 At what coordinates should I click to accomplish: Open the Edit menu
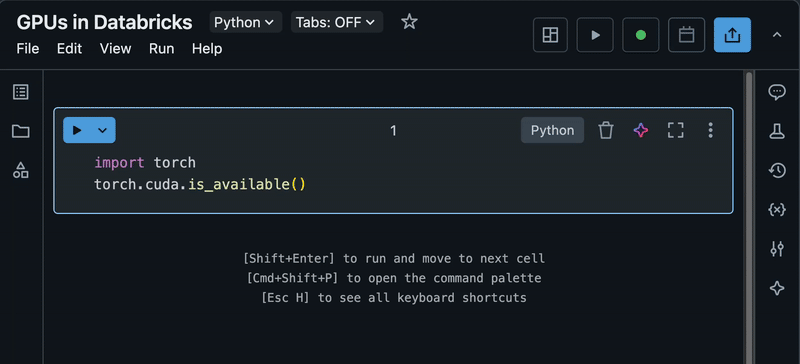pos(69,48)
